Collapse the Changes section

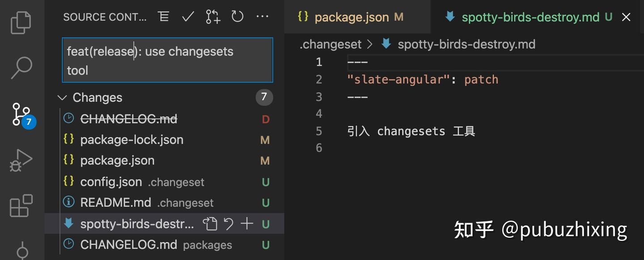(x=63, y=98)
